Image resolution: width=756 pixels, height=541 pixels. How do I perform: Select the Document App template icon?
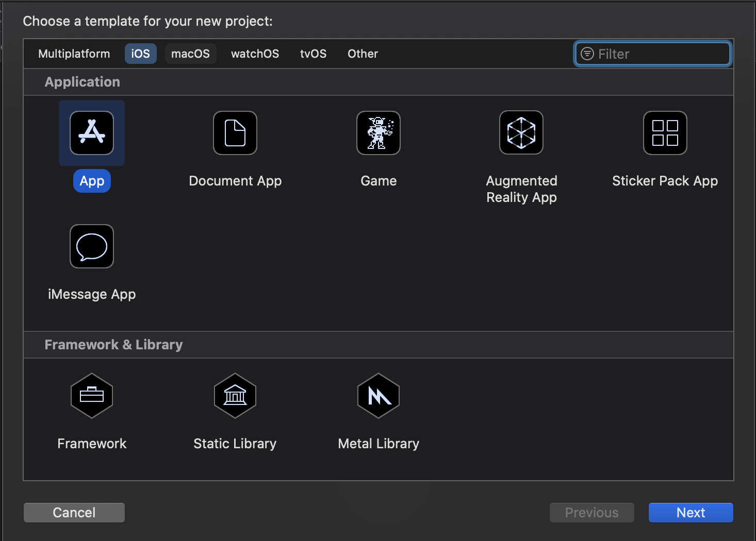(235, 133)
